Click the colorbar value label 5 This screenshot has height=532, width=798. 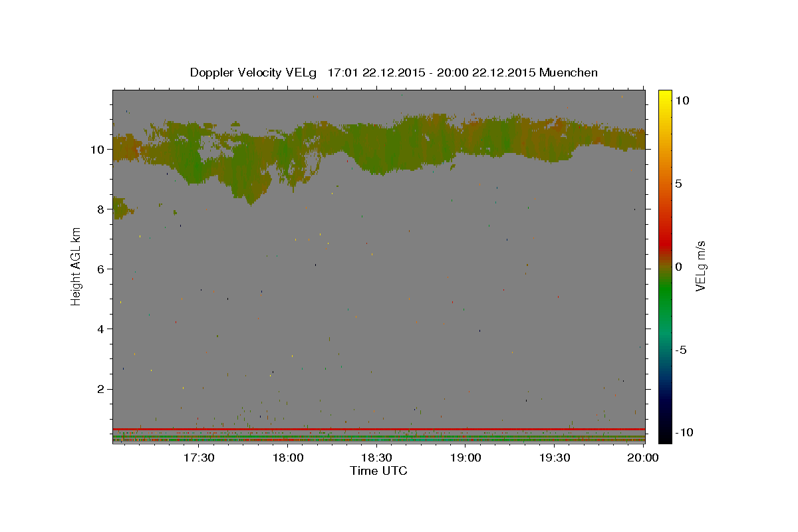coord(678,184)
